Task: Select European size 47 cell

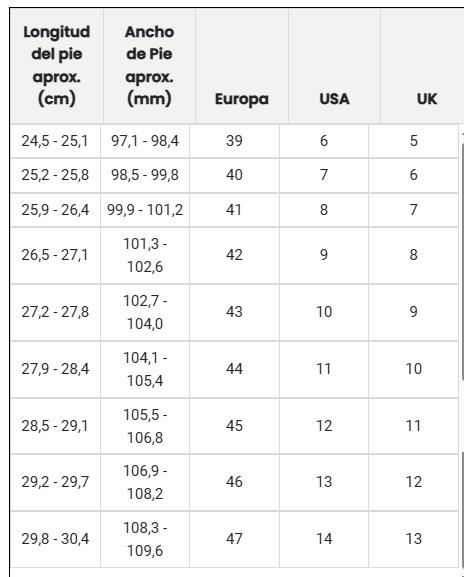Action: click(x=234, y=539)
